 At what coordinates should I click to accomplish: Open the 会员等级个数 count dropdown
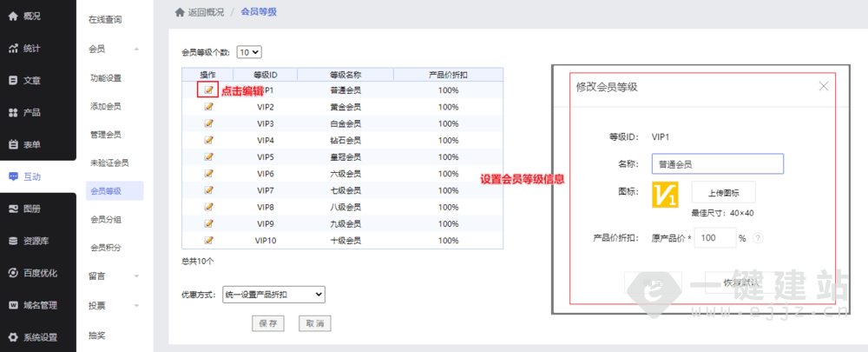[249, 52]
